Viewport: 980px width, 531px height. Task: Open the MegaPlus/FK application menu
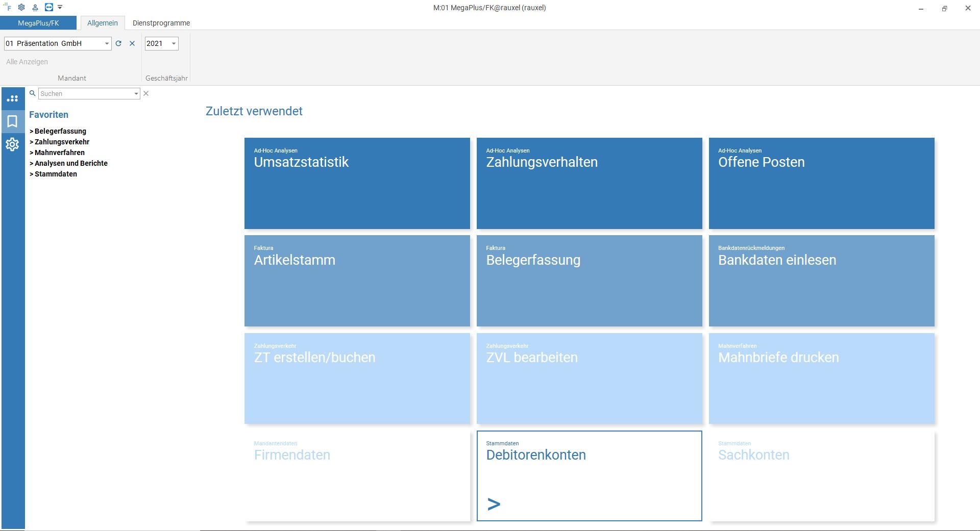point(38,23)
